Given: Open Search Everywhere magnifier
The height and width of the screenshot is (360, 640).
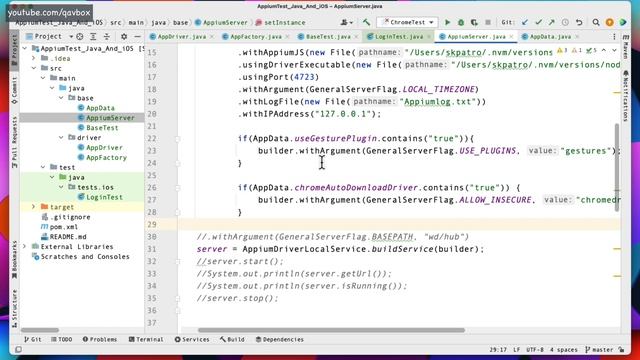Looking at the screenshot, I should 596,22.
